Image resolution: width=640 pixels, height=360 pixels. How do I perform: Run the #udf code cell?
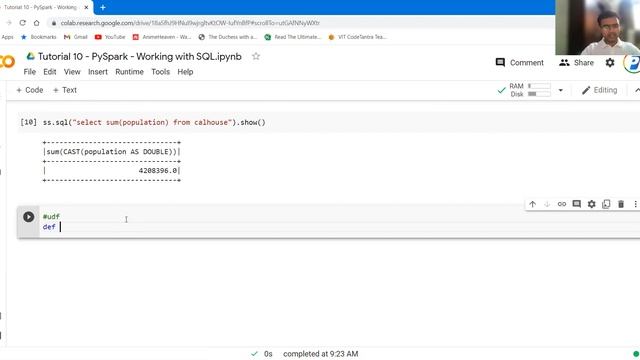point(28,217)
